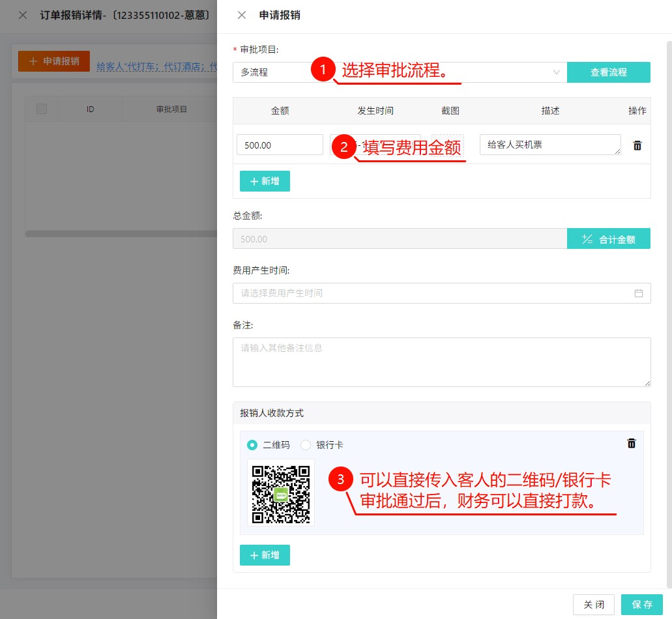
Task: Expand the 审批项目 dropdown arrow
Action: click(x=556, y=72)
